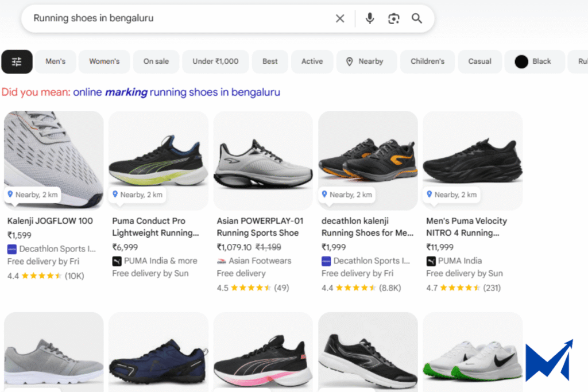Click the Nearby location pin chip
This screenshot has height=392, width=588.
point(365,61)
